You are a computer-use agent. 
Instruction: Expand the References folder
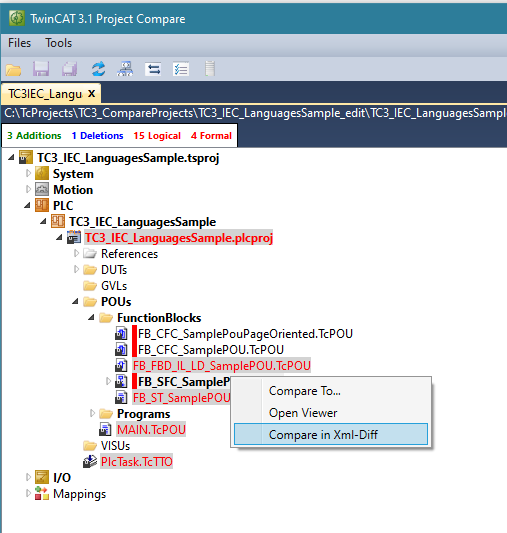click(x=76, y=253)
